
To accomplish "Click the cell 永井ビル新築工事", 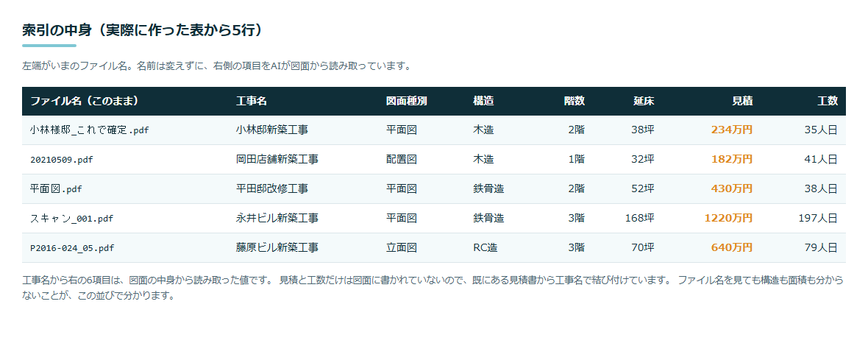I will [x=277, y=218].
